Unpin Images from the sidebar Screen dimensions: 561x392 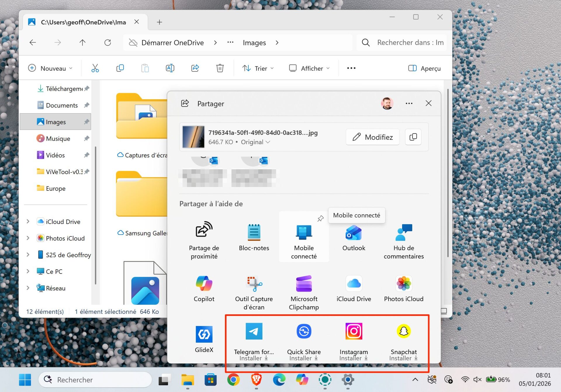click(x=86, y=122)
